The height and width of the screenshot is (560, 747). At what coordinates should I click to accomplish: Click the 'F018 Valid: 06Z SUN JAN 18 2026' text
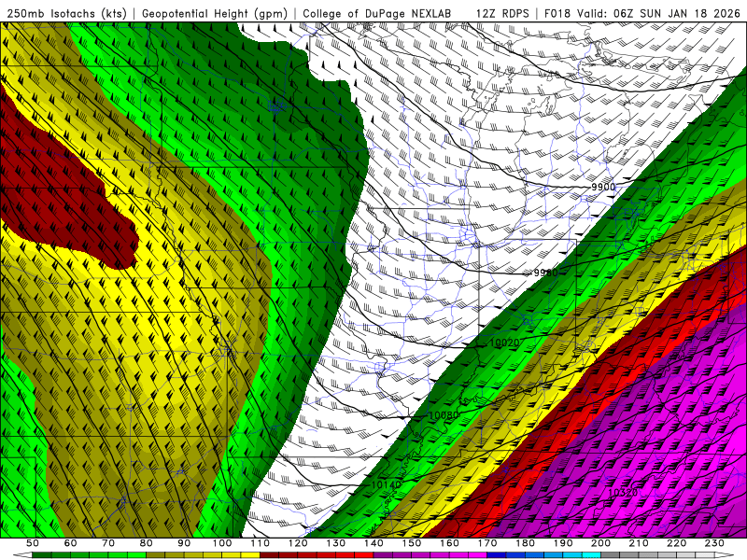[x=641, y=14]
